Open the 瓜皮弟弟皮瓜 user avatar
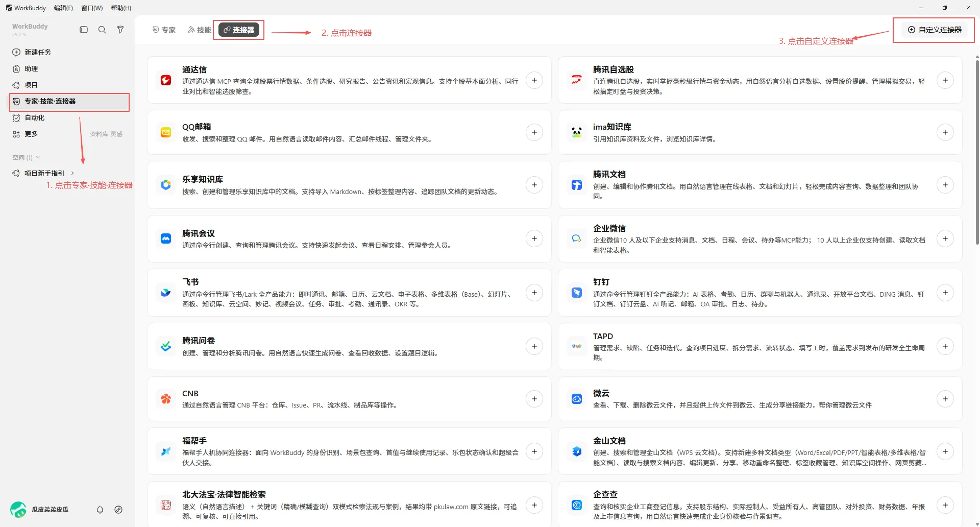This screenshot has height=527, width=980. 18,509
